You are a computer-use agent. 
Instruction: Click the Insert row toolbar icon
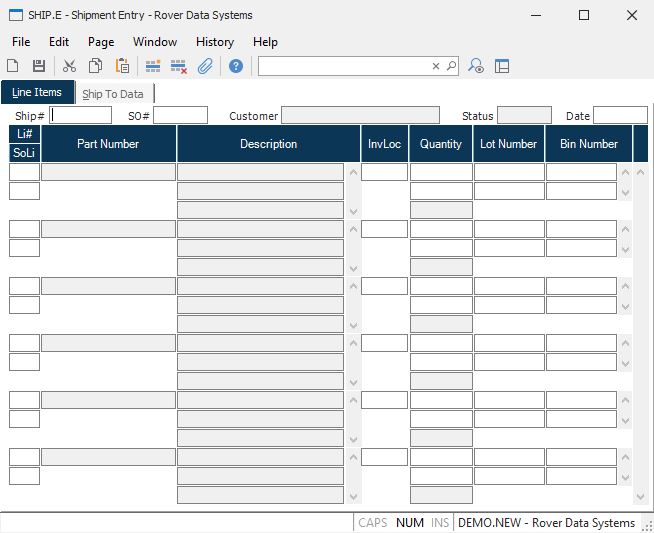[153, 66]
